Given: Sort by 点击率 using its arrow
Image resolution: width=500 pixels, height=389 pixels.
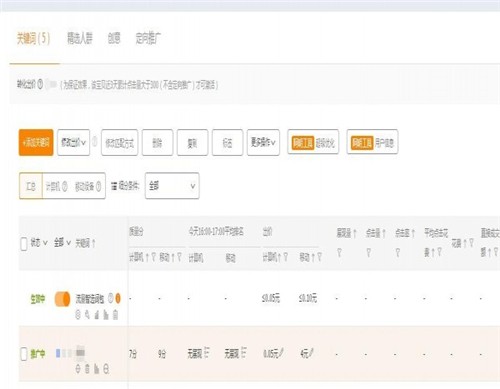Looking at the screenshot, I should click(x=413, y=233).
